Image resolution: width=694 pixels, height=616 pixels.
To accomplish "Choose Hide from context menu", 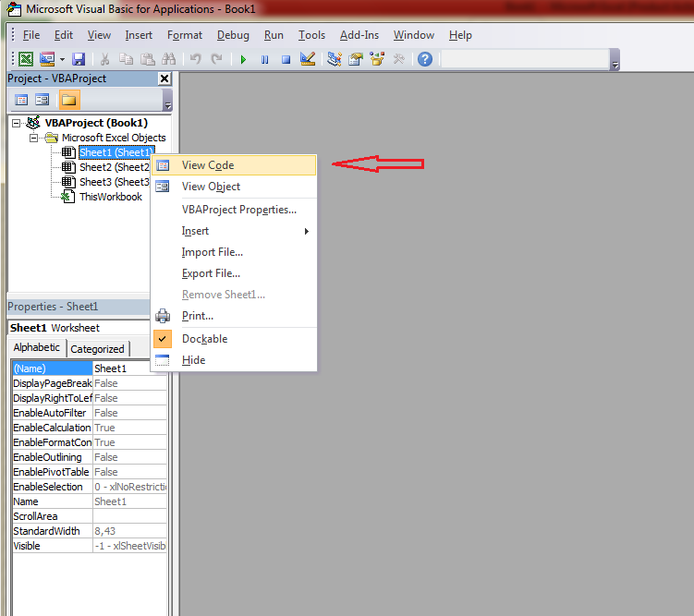I will pyautogui.click(x=234, y=360).
